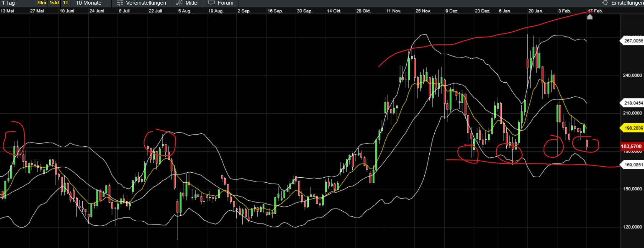Image resolution: width=644 pixels, height=248 pixels.
Task: Click the '16 Sep.' date label
Action: (x=275, y=11)
